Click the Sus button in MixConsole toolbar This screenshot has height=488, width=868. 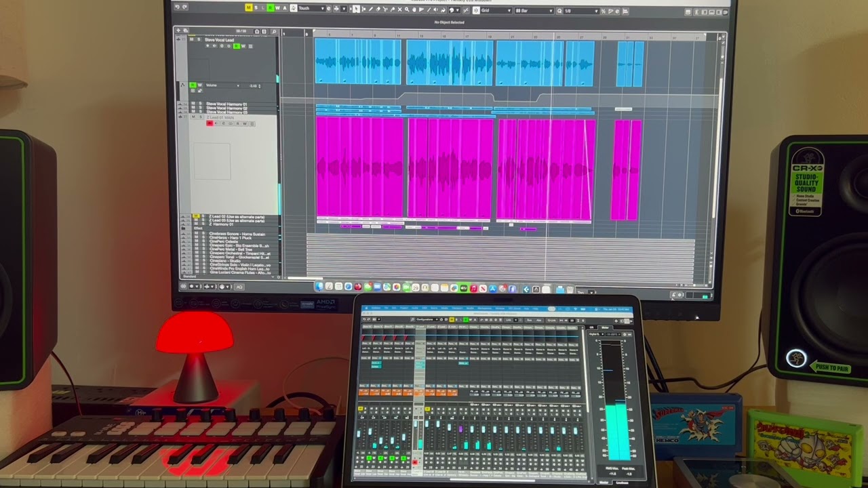click(529, 320)
